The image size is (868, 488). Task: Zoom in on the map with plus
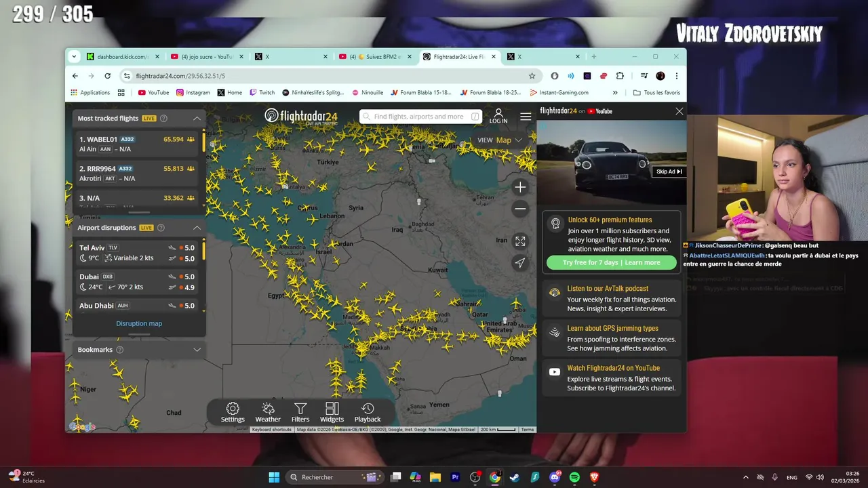[x=520, y=187]
